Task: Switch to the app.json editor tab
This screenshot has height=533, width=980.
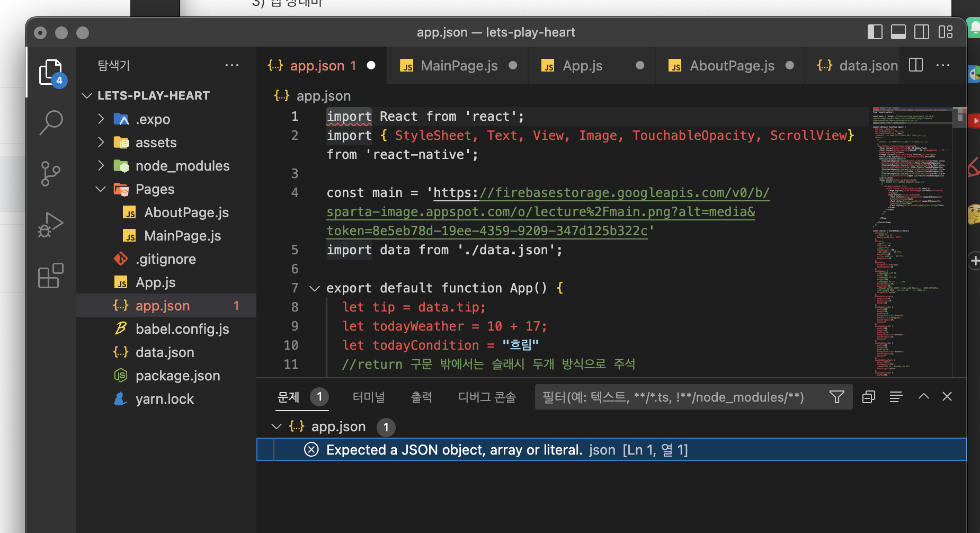Action: 322,66
